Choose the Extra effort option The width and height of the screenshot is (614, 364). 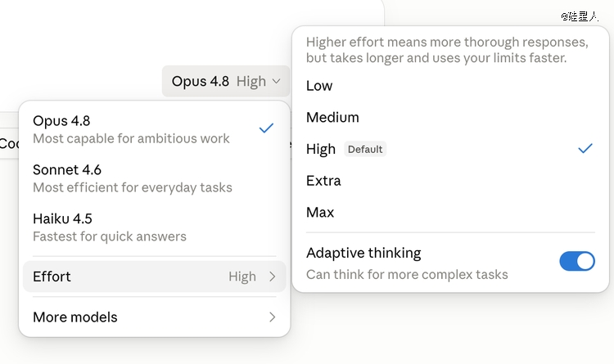coord(450,181)
